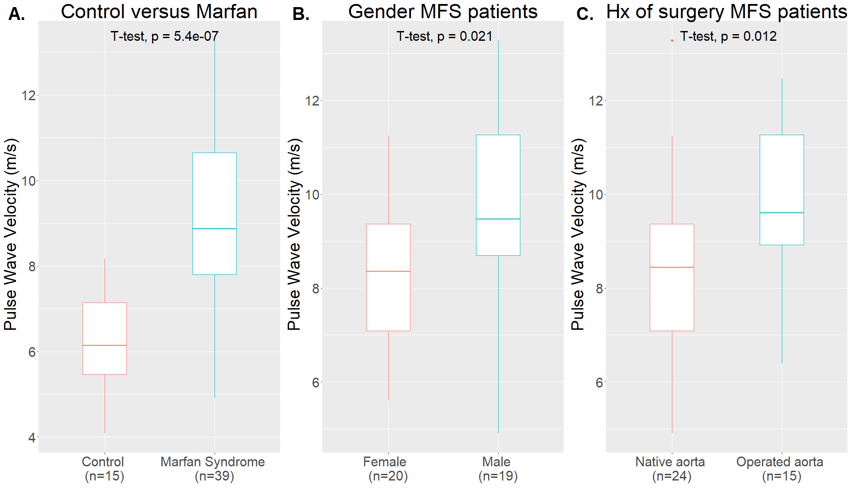The height and width of the screenshot is (504, 851).
Task: Select the Female boxplot box
Action: (388, 277)
